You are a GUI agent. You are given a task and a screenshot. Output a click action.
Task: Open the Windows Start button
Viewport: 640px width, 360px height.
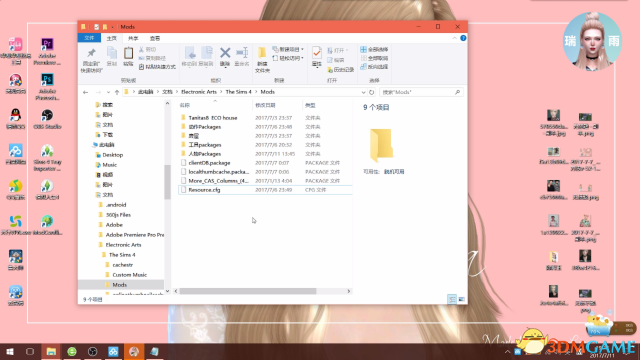10,351
